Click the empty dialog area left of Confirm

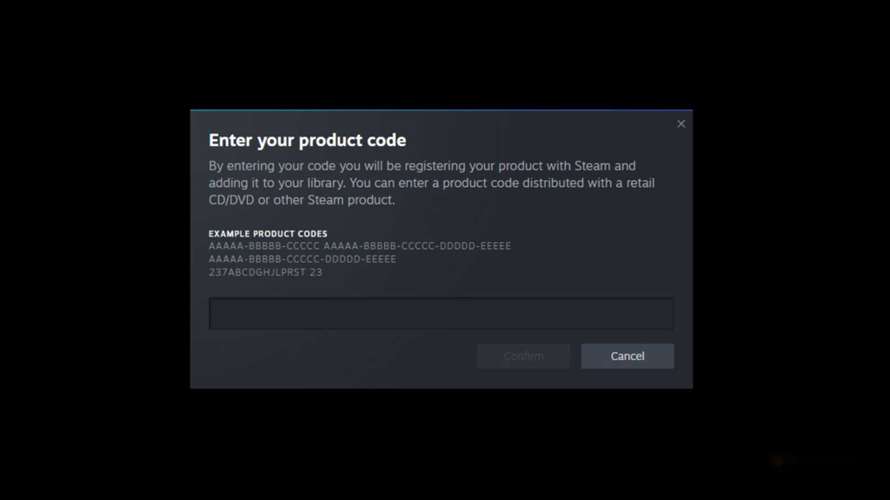[x=341, y=356]
